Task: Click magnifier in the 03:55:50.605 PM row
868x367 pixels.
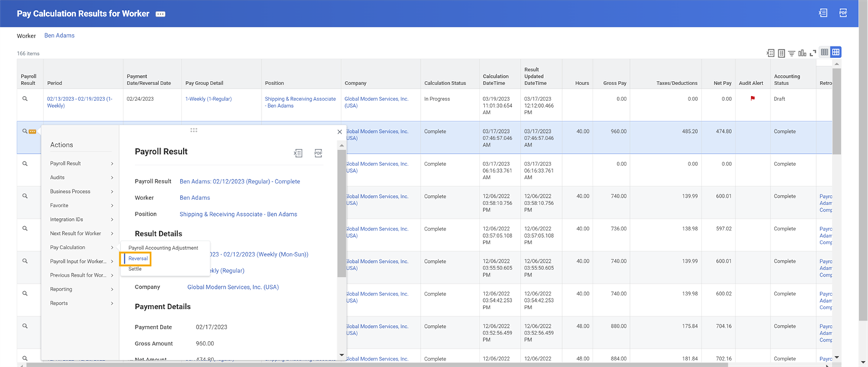Action: (25, 262)
